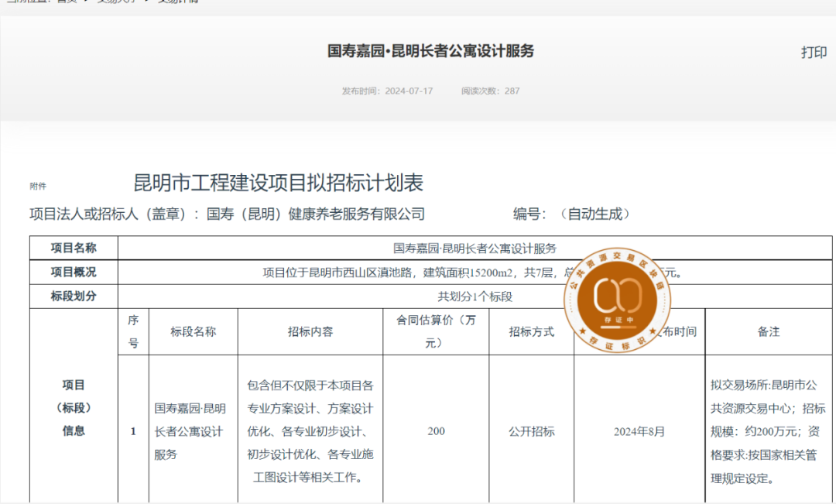Click the 发布时间 2024-07-17 text
The height and width of the screenshot is (504, 836).
387,91
